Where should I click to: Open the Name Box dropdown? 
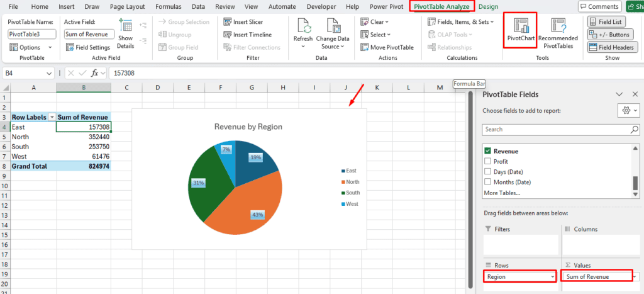click(x=50, y=73)
